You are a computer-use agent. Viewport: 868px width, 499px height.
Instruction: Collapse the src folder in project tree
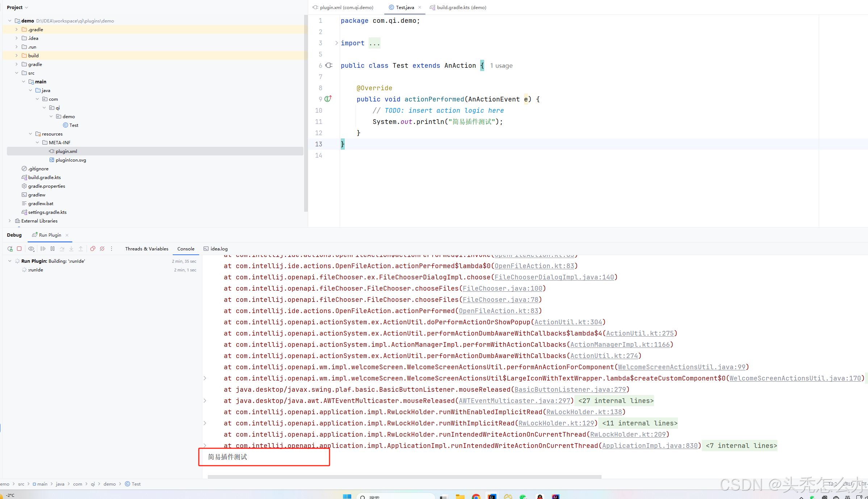pos(17,73)
